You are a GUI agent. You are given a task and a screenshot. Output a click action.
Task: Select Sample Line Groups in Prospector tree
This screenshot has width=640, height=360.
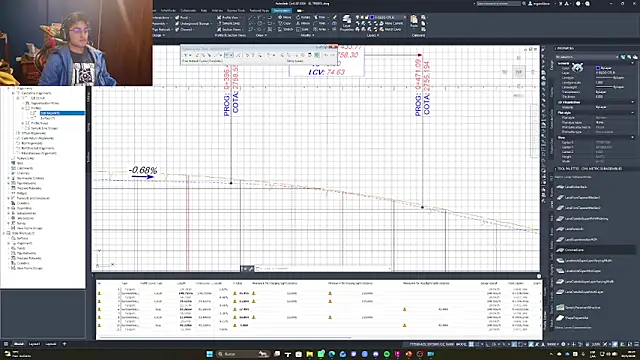[x=44, y=128]
